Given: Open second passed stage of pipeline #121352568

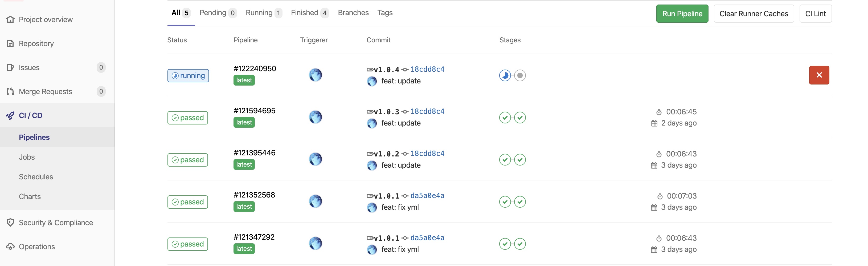Looking at the screenshot, I should (520, 201).
